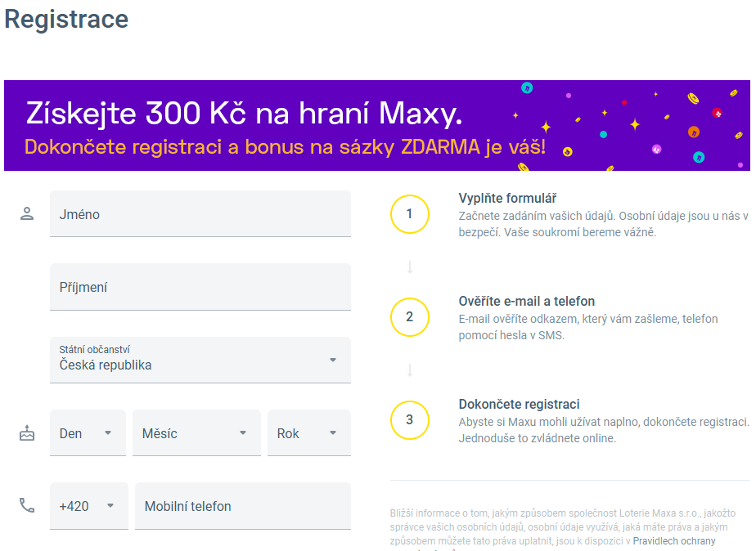Screen dimensions: 756x551
Task: Click the Vyplňte formulář heading
Action: [x=507, y=198]
